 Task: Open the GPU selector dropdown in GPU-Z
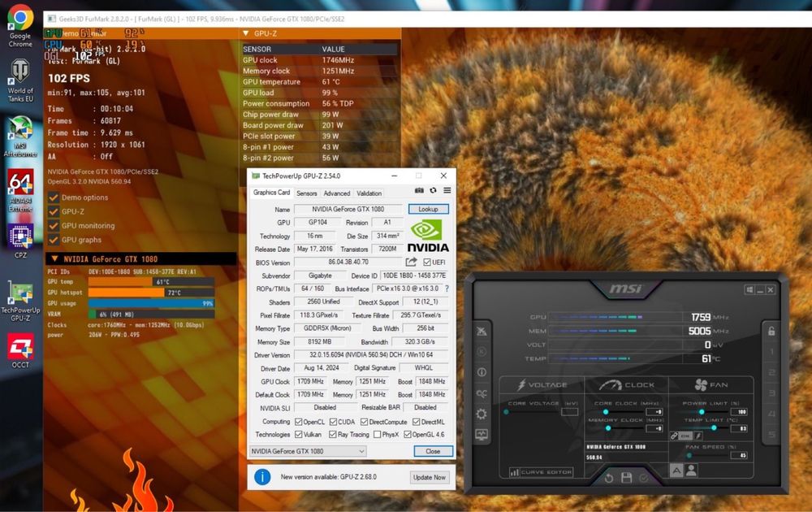click(x=308, y=451)
